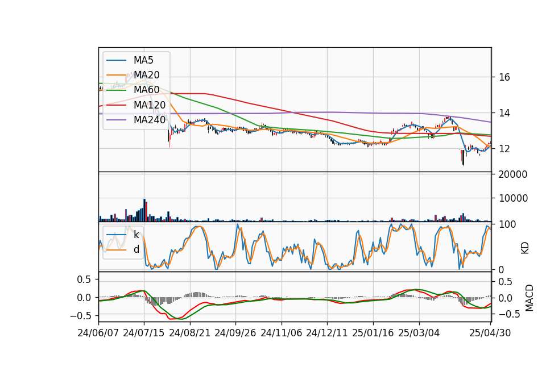The height and width of the screenshot is (392, 546).
Task: Click the price axis value 14
Action: coord(504,113)
